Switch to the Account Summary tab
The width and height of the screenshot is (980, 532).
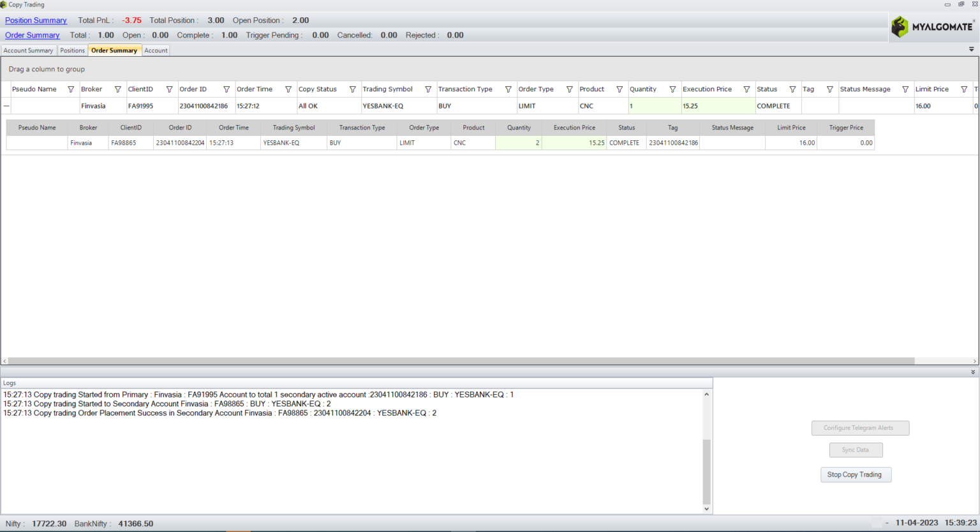(x=29, y=50)
